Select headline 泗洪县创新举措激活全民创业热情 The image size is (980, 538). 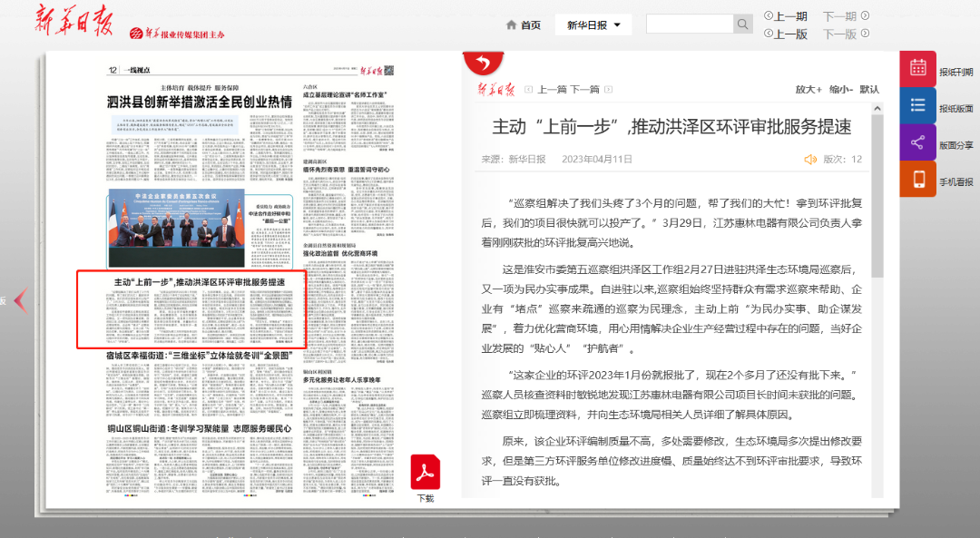pos(200,102)
